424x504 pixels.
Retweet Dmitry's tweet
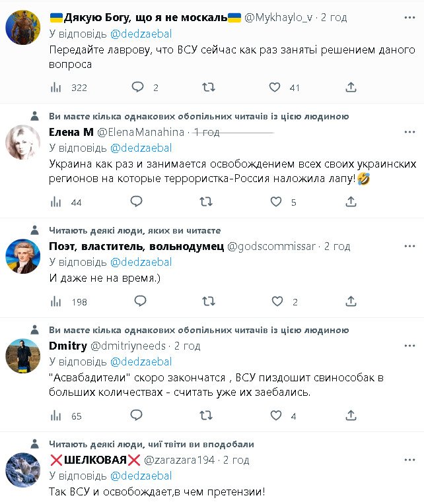click(208, 416)
